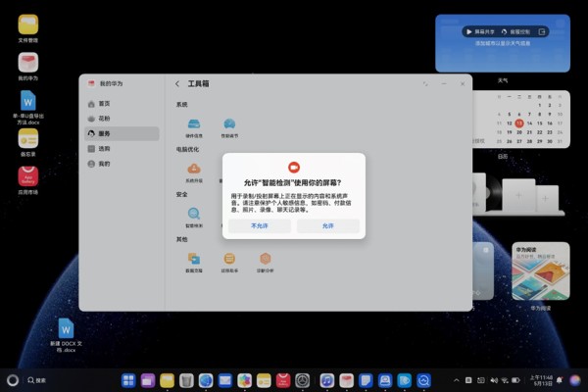Viewport: 588px width, 392px height.
Task: Click the Wi-Fi icon in the tray
Action: click(x=505, y=380)
